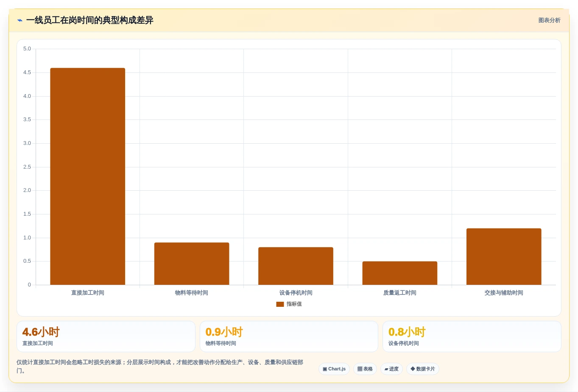Click the 交接与辅助时间 x-axis label
Viewport: 578px width, 392px height.
pos(504,293)
